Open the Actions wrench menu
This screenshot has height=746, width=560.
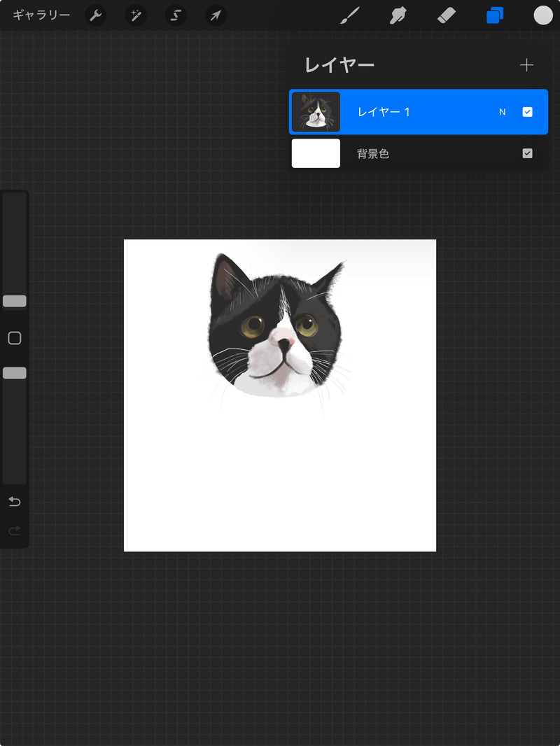(95, 15)
